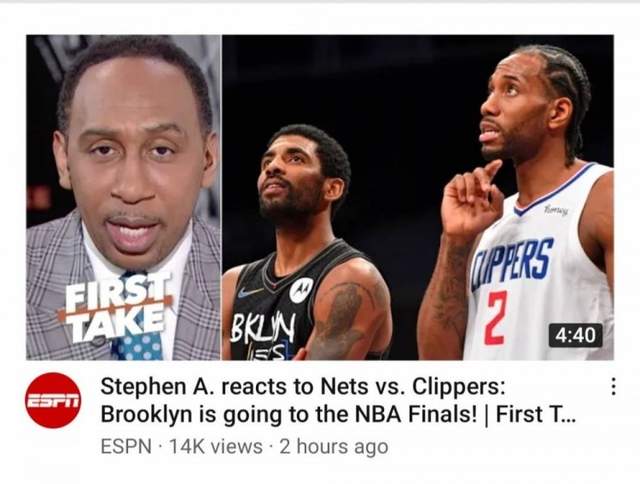Open the ESPN channel avatar
Screen dimensions: 640x484
[53, 400]
